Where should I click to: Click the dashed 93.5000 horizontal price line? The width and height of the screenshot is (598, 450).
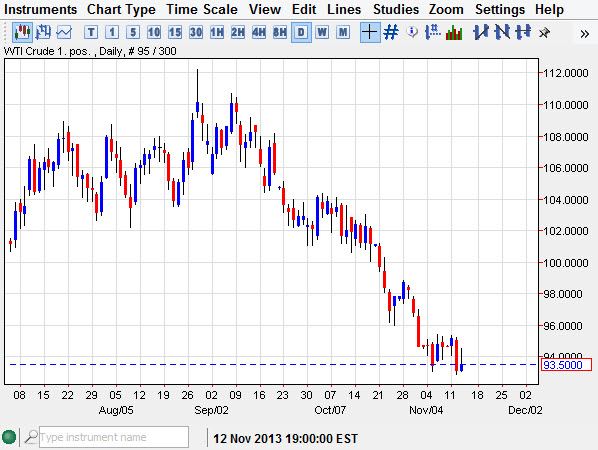pyautogui.click(x=273, y=365)
